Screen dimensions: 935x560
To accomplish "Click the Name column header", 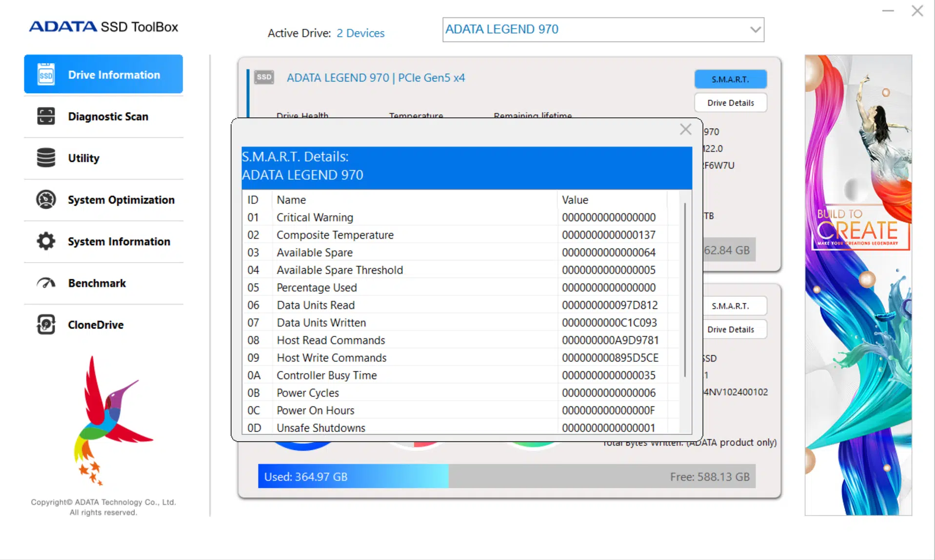I will point(415,200).
